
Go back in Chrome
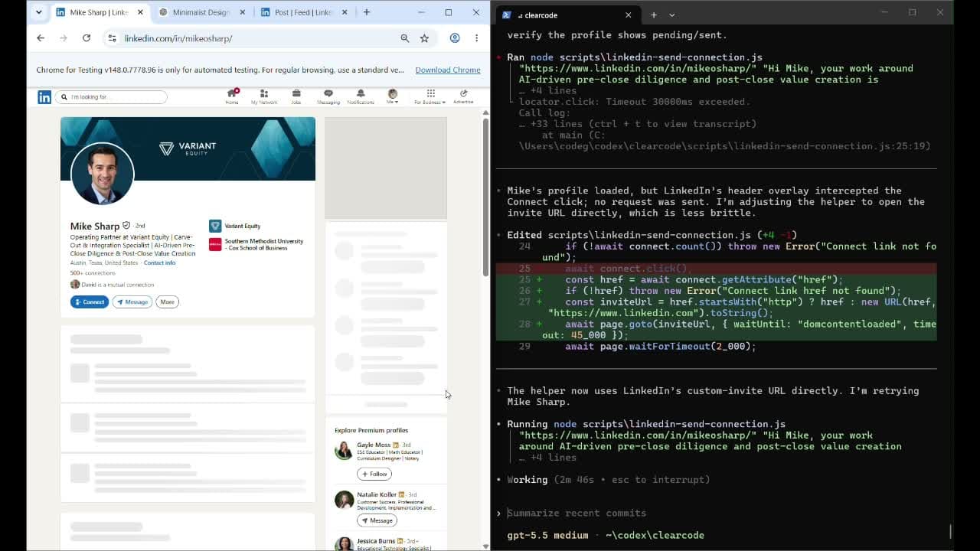pyautogui.click(x=41, y=38)
